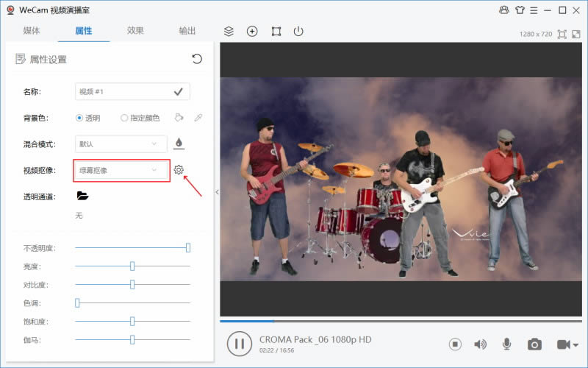Screen dimensions: 588x368
Task: Click the water drop blend icon
Action: 179,144
